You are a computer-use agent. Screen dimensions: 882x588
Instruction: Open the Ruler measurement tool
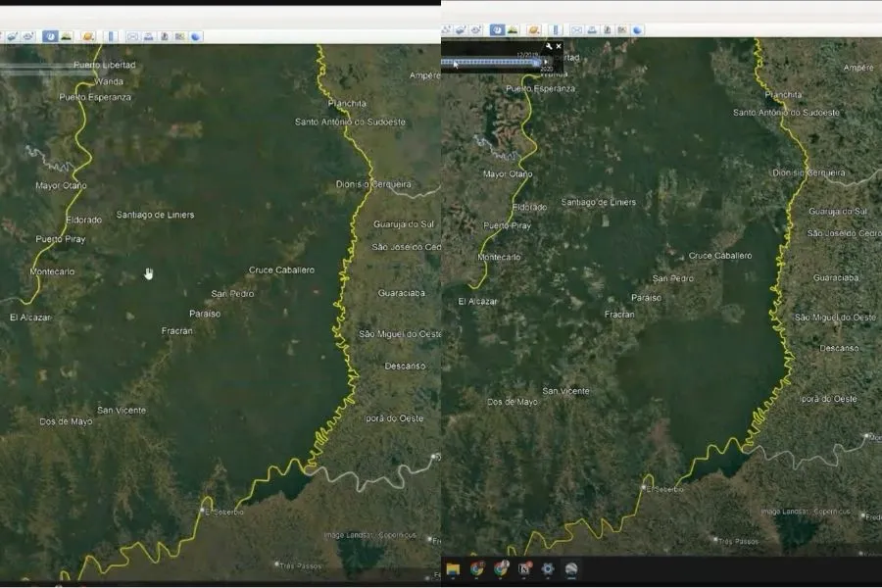110,35
